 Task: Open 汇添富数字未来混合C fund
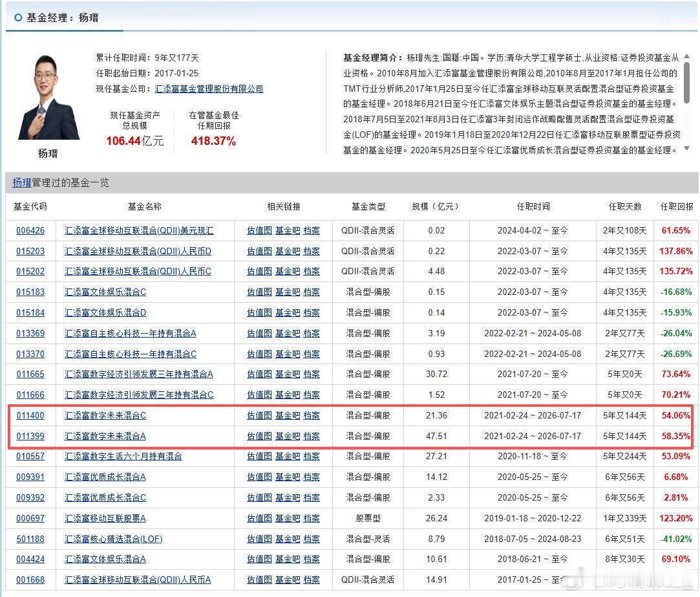point(105,416)
